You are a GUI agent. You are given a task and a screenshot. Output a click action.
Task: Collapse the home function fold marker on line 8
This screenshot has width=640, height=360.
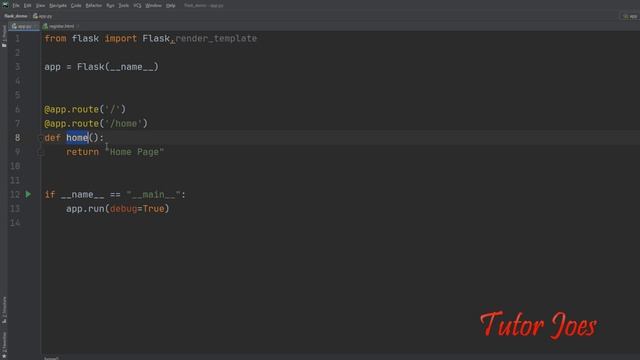click(40, 138)
